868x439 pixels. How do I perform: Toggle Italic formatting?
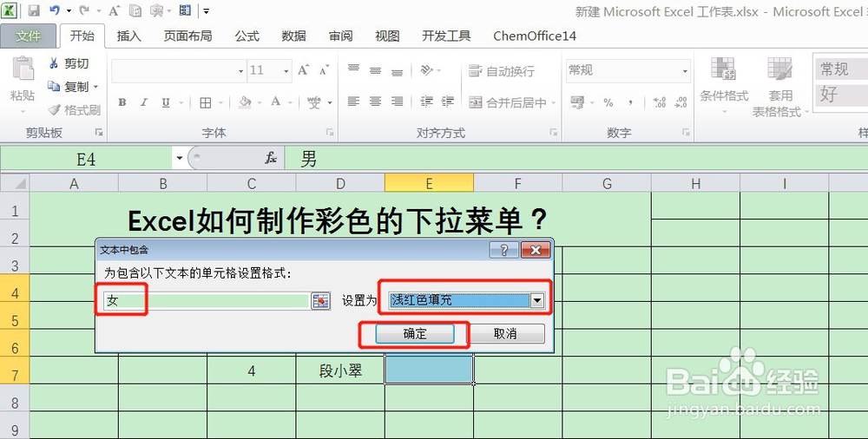(144, 102)
